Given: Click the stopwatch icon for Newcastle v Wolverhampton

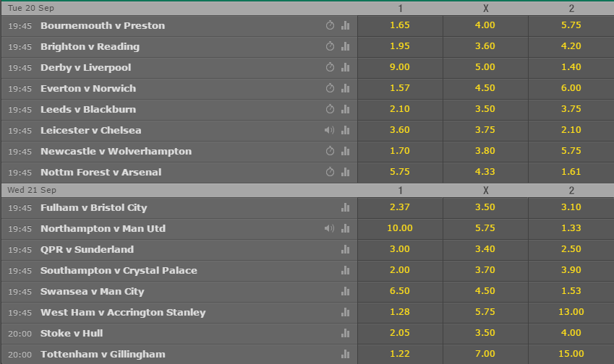Looking at the screenshot, I should pos(330,151).
